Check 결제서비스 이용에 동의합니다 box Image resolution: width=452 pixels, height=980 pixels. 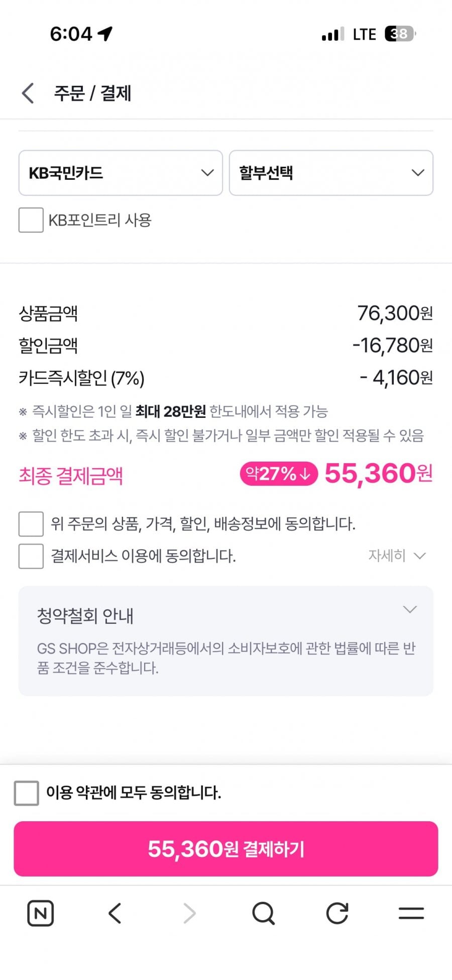[x=31, y=556]
